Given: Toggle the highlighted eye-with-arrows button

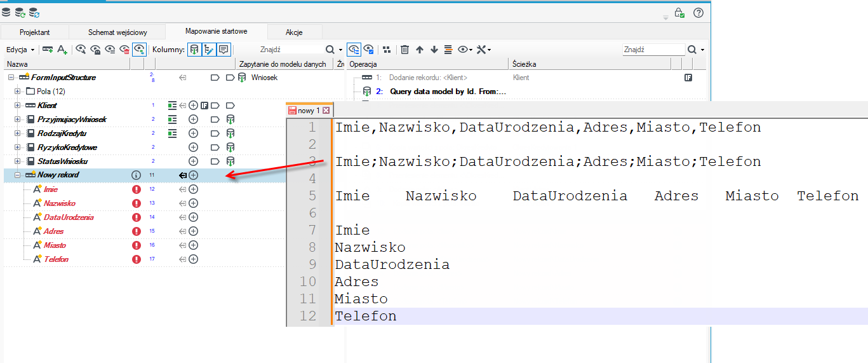Looking at the screenshot, I should point(140,49).
